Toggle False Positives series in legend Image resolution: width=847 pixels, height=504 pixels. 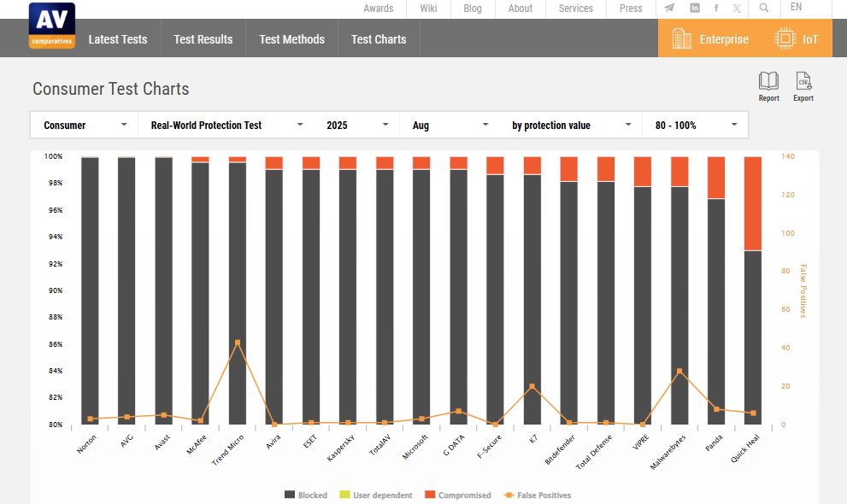pyautogui.click(x=538, y=495)
